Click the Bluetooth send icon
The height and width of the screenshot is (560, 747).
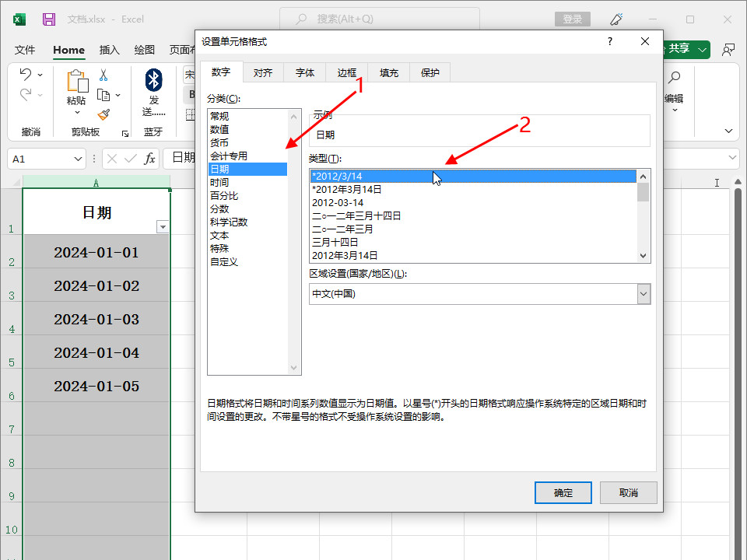(153, 80)
